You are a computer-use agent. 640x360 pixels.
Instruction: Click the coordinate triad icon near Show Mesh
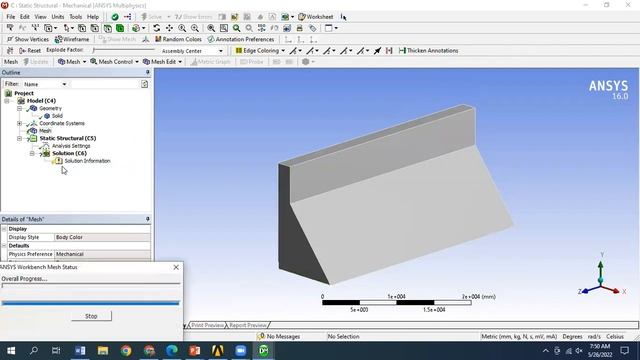click(146, 39)
